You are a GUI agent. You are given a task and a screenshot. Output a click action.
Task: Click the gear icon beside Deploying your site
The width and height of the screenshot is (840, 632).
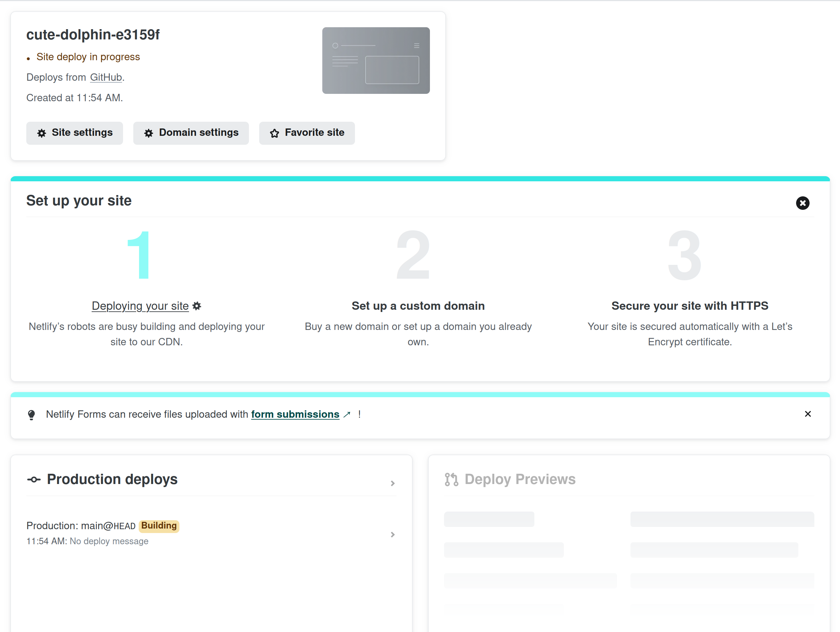pos(197,306)
